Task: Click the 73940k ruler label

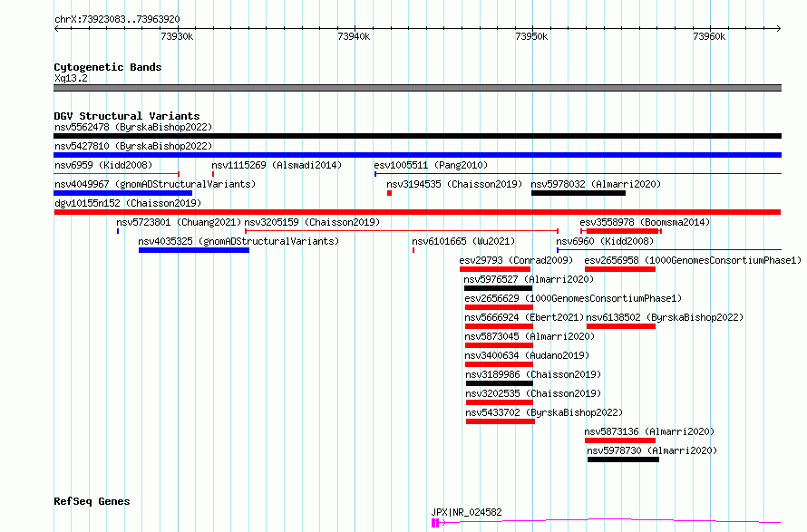Action: pos(354,36)
